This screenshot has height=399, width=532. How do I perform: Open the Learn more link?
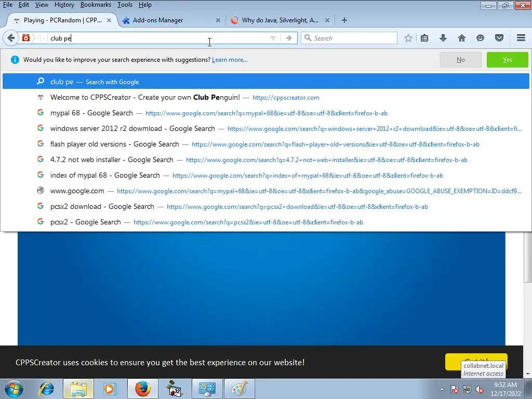pyautogui.click(x=230, y=60)
